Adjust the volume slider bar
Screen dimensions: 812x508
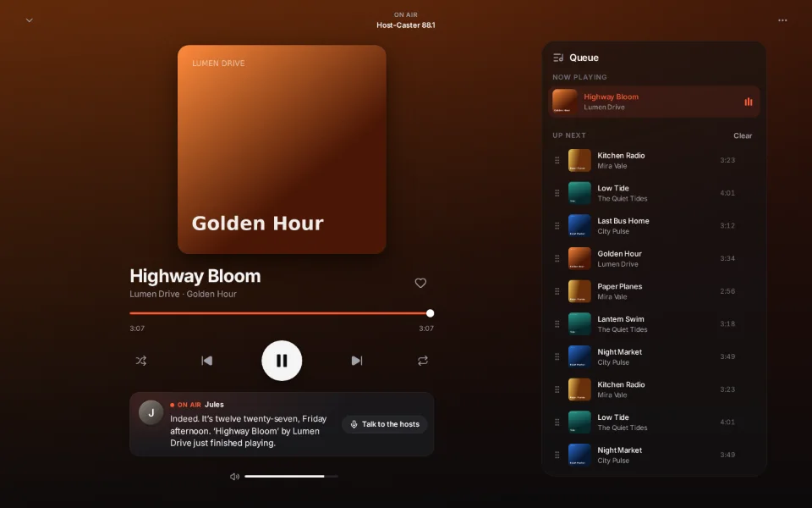tap(291, 476)
